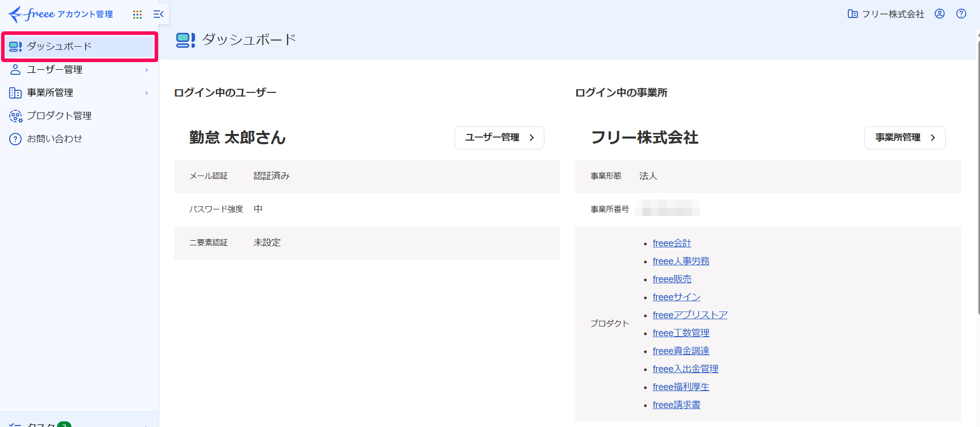The height and width of the screenshot is (427, 980).
Task: Click the 未設定 two-factor status
Action: 267,243
